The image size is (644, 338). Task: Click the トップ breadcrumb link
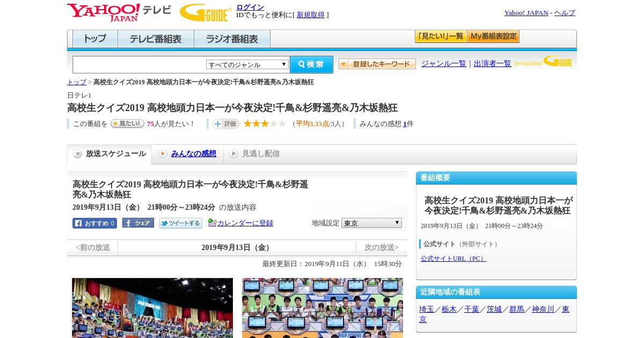(77, 82)
